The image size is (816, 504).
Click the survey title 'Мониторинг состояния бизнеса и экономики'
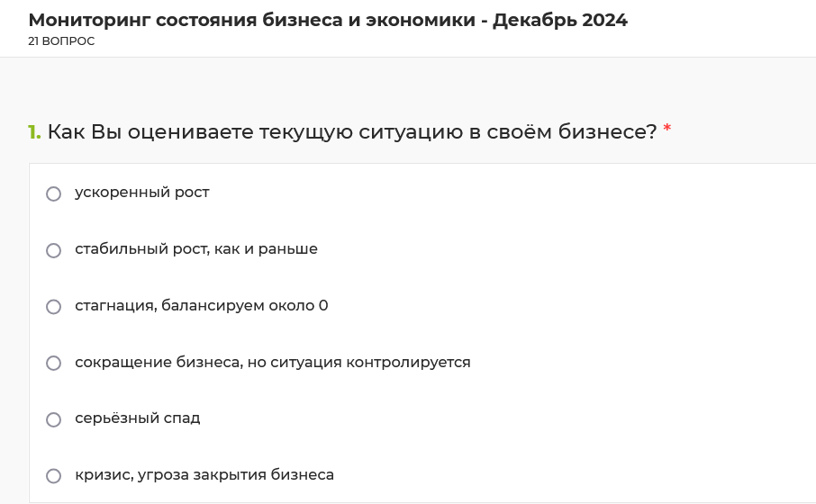click(x=252, y=21)
